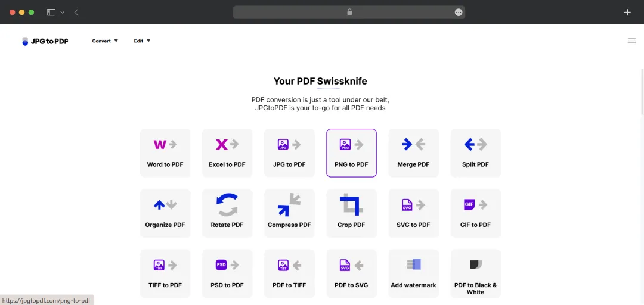This screenshot has width=644, height=305.
Task: Open the Word to PDF tool icon
Action: point(165,145)
